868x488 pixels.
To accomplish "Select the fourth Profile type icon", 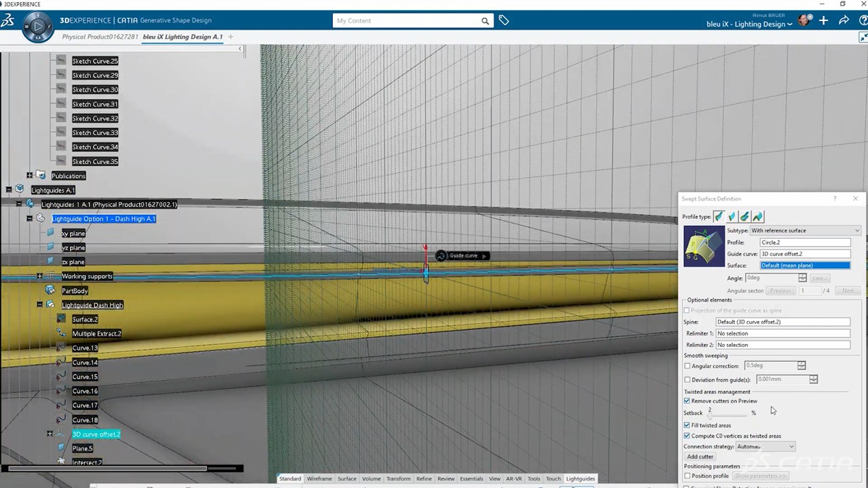I will tap(757, 217).
